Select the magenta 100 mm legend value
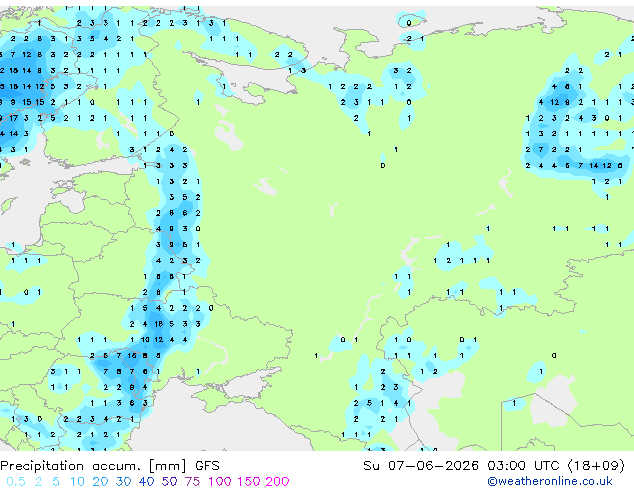634x490 pixels. point(220,482)
